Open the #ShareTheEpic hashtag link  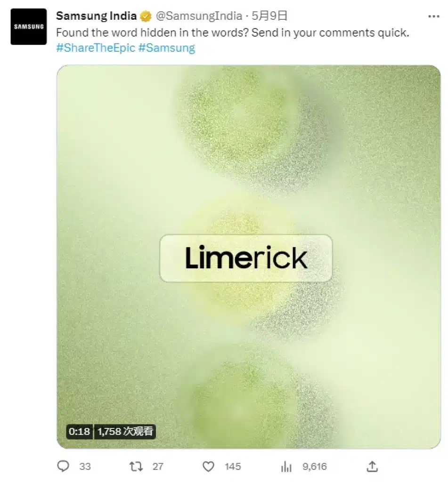96,48
